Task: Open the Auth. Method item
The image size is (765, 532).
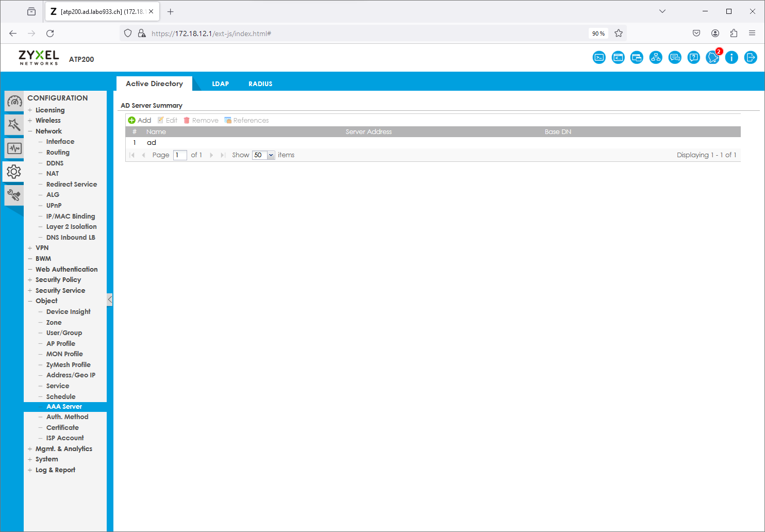Action: click(x=67, y=417)
